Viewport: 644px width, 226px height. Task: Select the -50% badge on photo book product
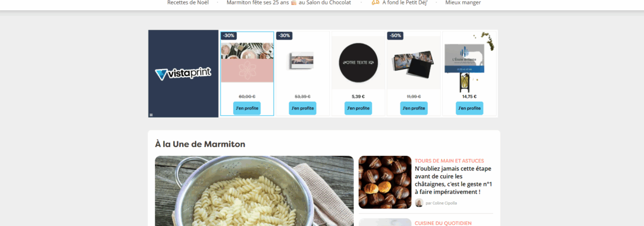(x=395, y=36)
